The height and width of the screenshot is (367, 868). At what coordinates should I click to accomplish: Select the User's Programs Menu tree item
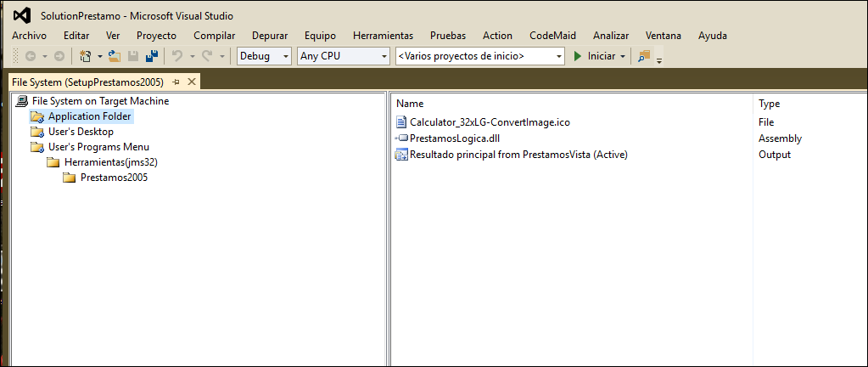click(x=98, y=148)
